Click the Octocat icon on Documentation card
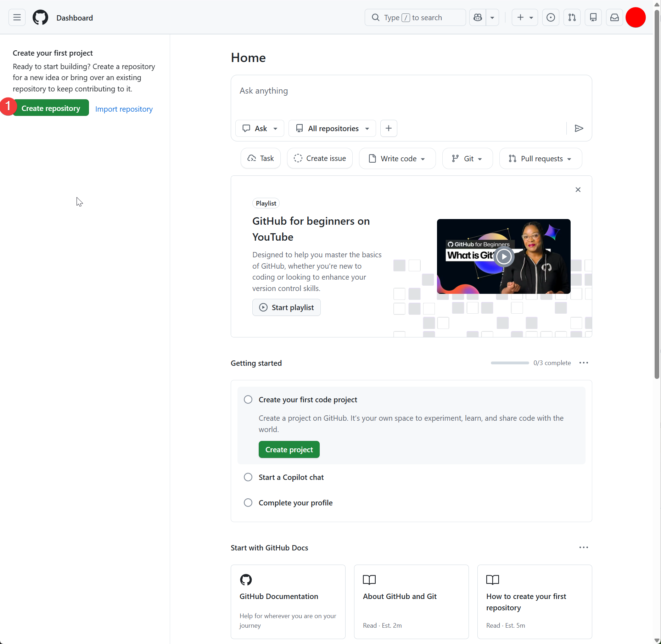Image resolution: width=661 pixels, height=644 pixels. point(246,580)
